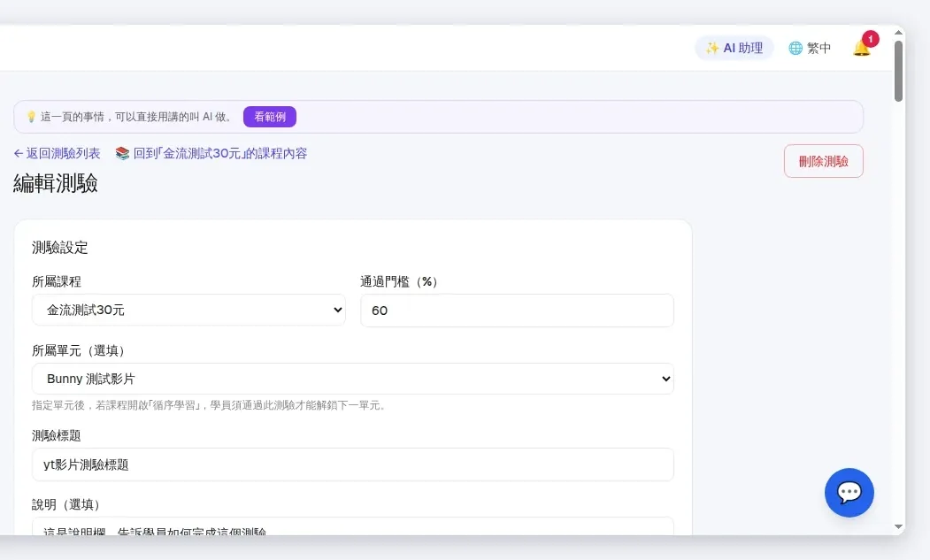Click the 說明 text field
The image size is (930, 560).
(353, 526)
